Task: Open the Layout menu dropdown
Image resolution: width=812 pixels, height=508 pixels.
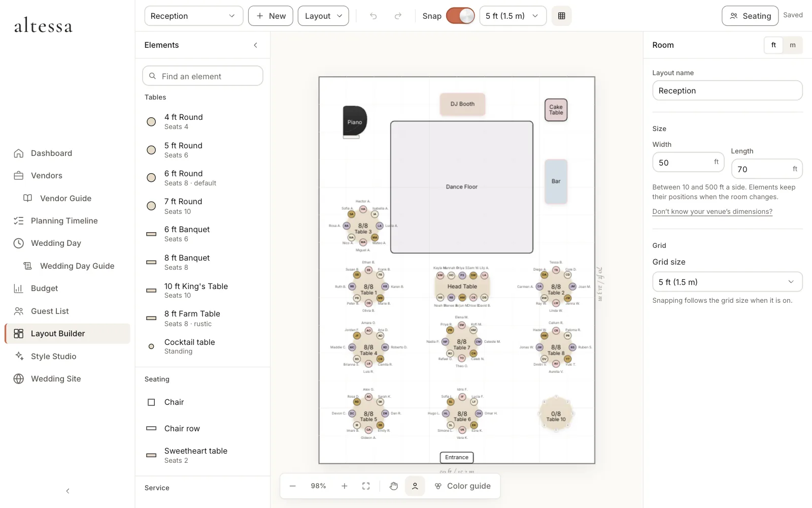Action: click(323, 16)
